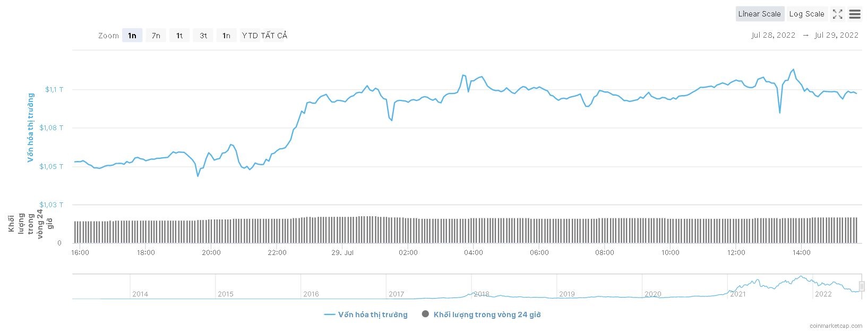This screenshot has width=868, height=331.
Task: Edit end date Jul 29, 2022
Action: point(836,35)
